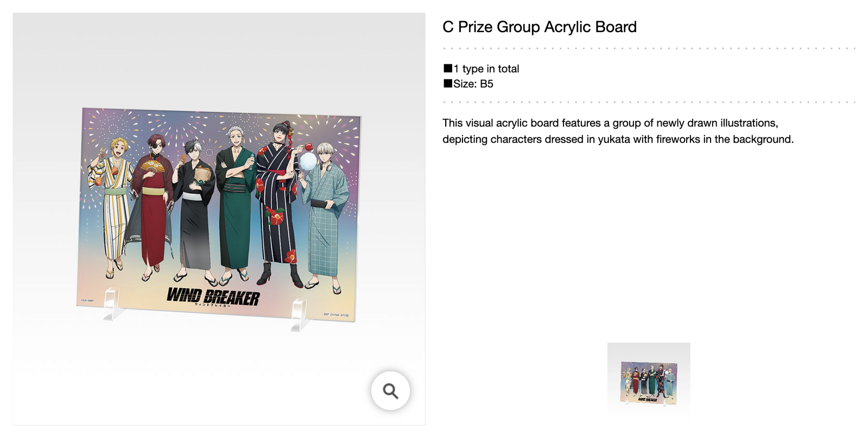
Task: Click the WIND BREAKER logo on board
Action: [x=213, y=297]
